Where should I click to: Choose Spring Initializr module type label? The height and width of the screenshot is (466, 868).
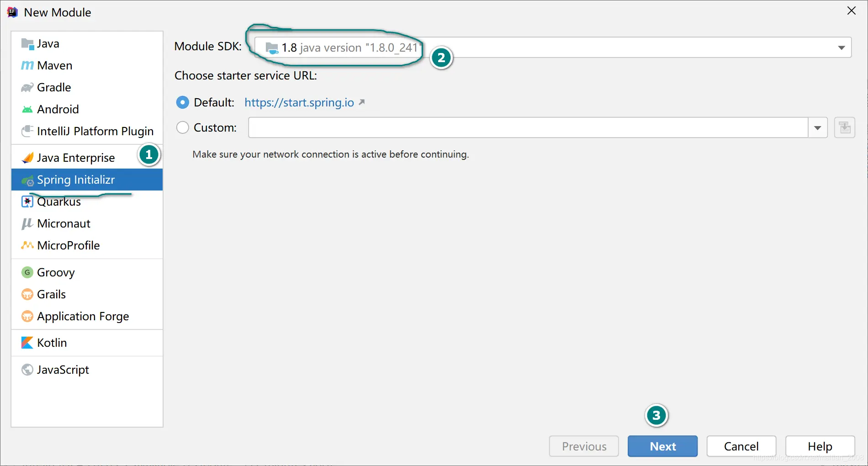pyautogui.click(x=76, y=180)
